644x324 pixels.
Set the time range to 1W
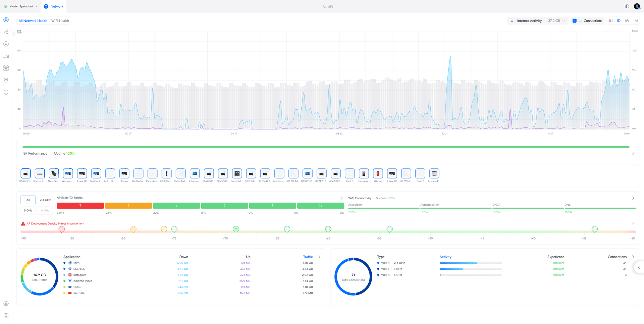point(627,21)
